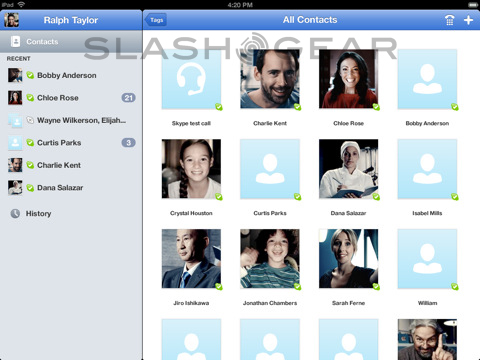Open William placeholder contact tile
This screenshot has height=360, width=480.
(427, 259)
